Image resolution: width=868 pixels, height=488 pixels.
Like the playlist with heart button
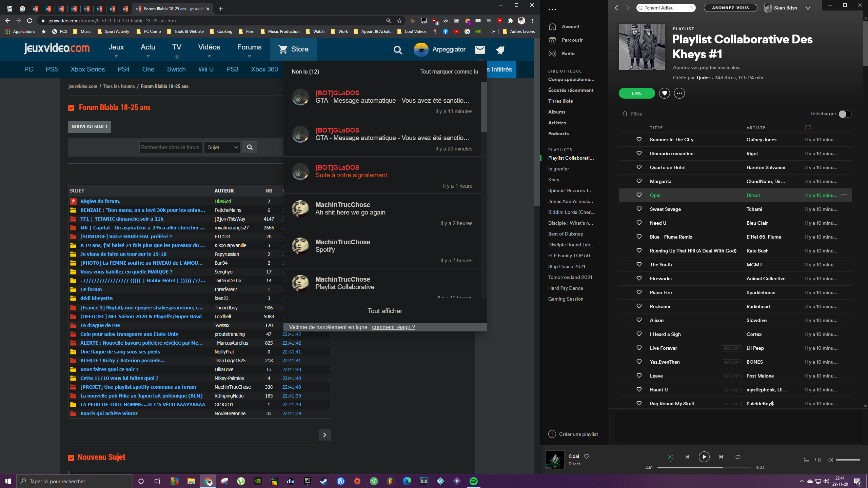[664, 93]
